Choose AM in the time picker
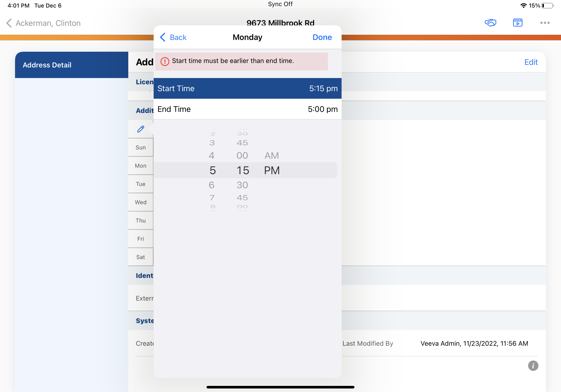The width and height of the screenshot is (561, 392). (x=272, y=155)
